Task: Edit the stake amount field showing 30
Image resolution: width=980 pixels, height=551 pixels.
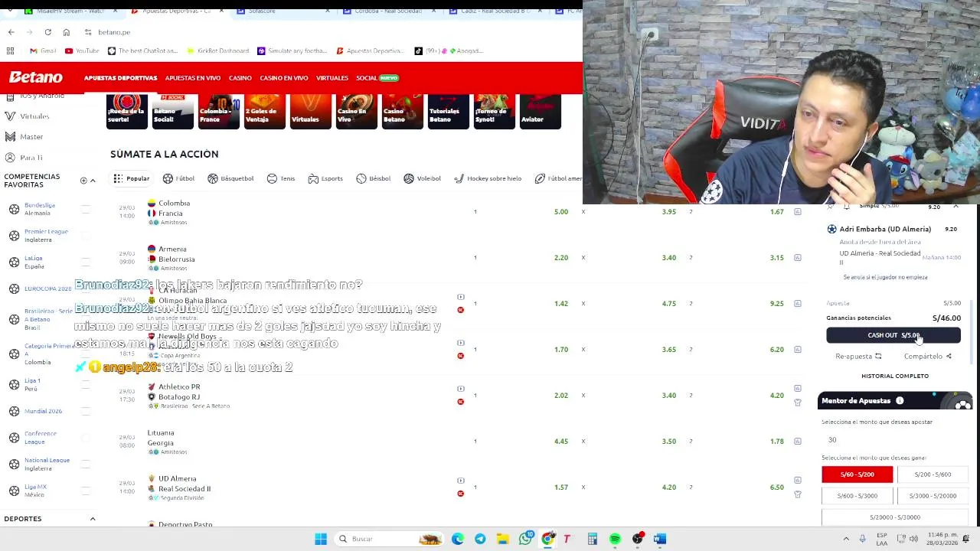Action: pos(894,440)
